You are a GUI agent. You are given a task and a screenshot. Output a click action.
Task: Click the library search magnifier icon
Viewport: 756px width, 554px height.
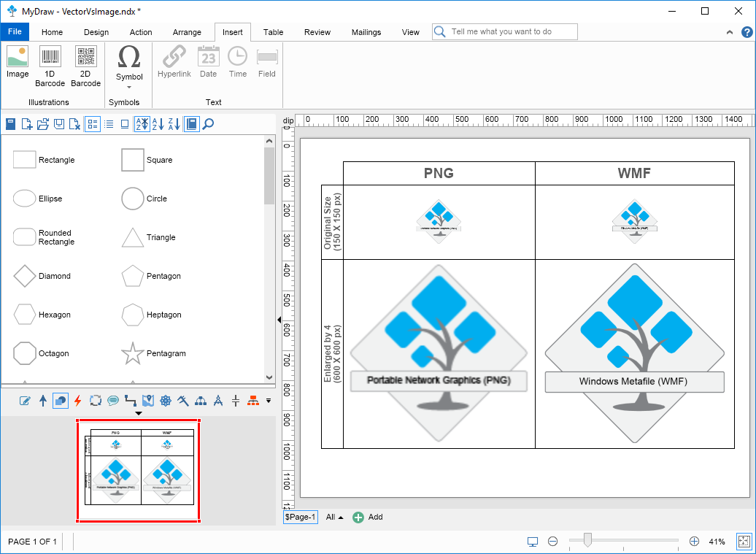(x=208, y=124)
